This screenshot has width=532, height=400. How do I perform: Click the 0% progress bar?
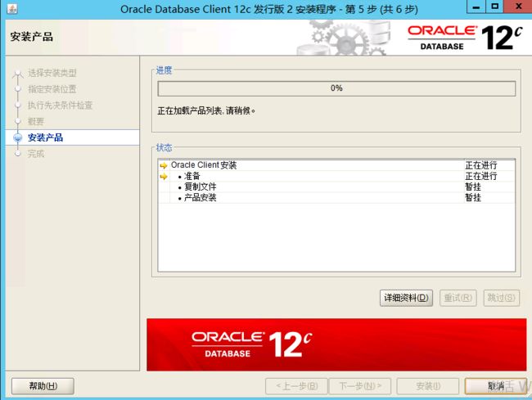336,88
